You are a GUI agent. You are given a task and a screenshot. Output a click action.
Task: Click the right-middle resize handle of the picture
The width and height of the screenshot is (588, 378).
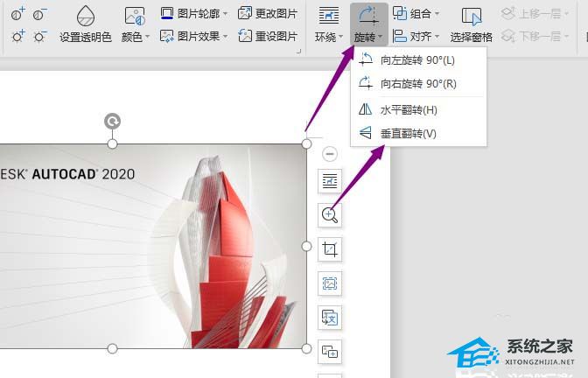pos(306,246)
